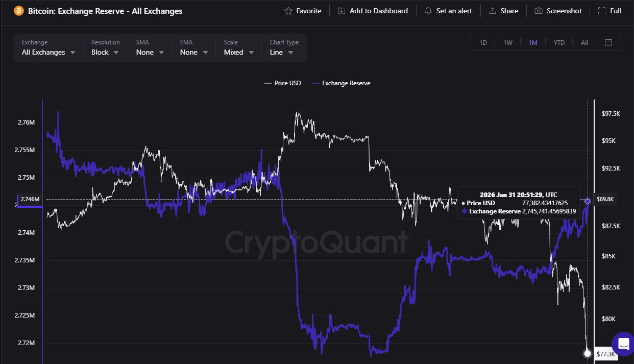Click the Exchange Reserve diamond marker on chart

pyautogui.click(x=588, y=201)
